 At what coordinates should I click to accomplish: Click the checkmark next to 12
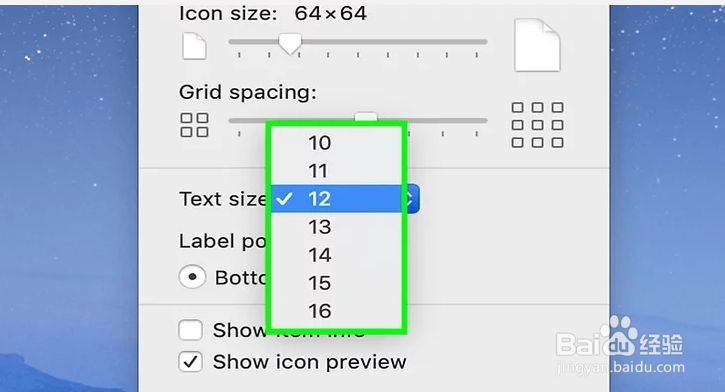(284, 199)
